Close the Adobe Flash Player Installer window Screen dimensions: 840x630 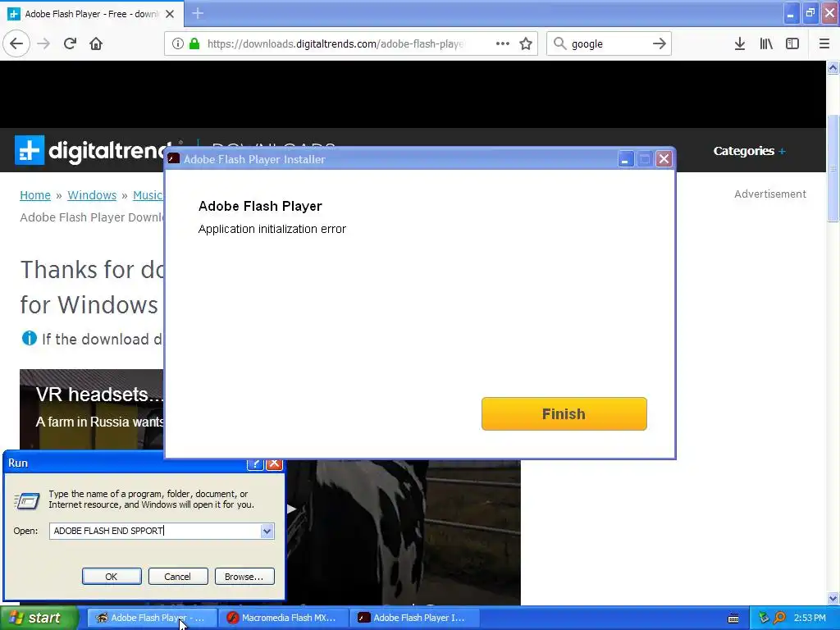coord(664,159)
